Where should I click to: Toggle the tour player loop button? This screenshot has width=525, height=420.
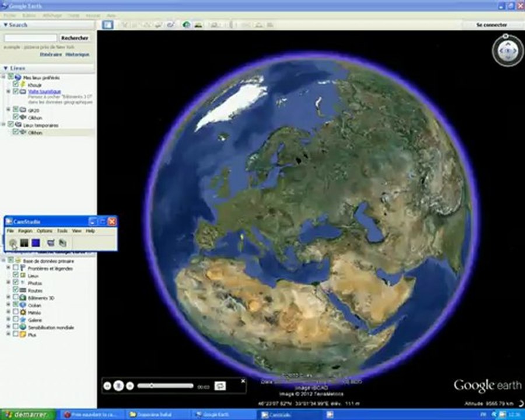coord(220,386)
